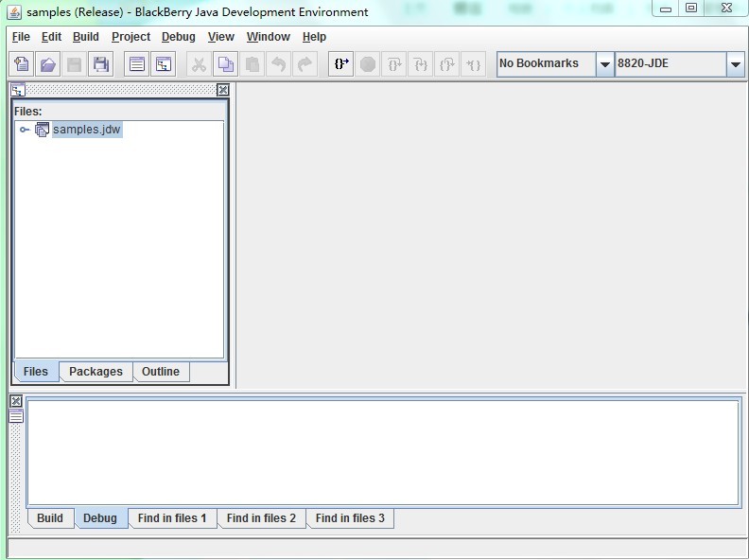Image resolution: width=749 pixels, height=560 pixels.
Task: Select the samples.jdw file entry
Action: (x=87, y=130)
